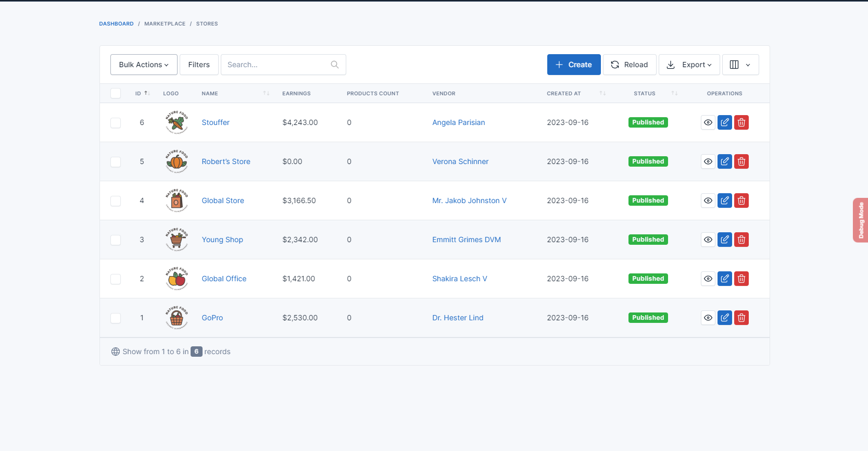Edit the Young Shop store
This screenshot has width=868, height=451.
click(x=725, y=240)
